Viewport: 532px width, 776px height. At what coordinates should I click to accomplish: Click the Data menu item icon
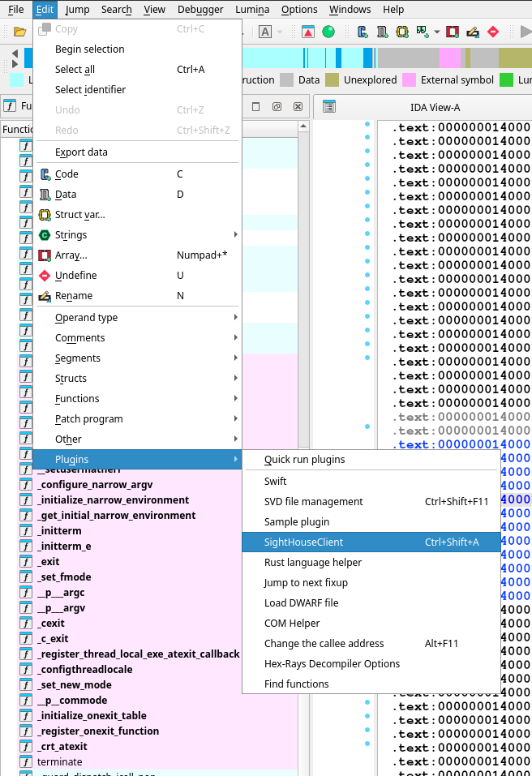point(45,195)
